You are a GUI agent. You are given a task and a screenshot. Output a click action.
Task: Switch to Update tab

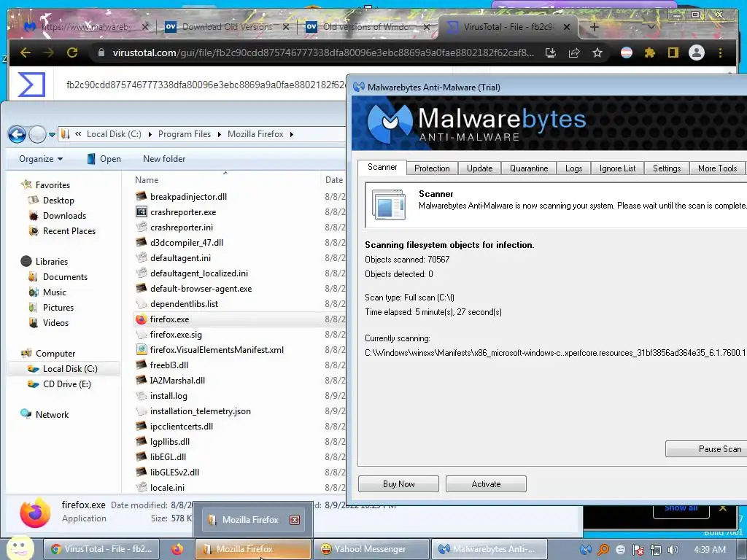[x=480, y=168]
